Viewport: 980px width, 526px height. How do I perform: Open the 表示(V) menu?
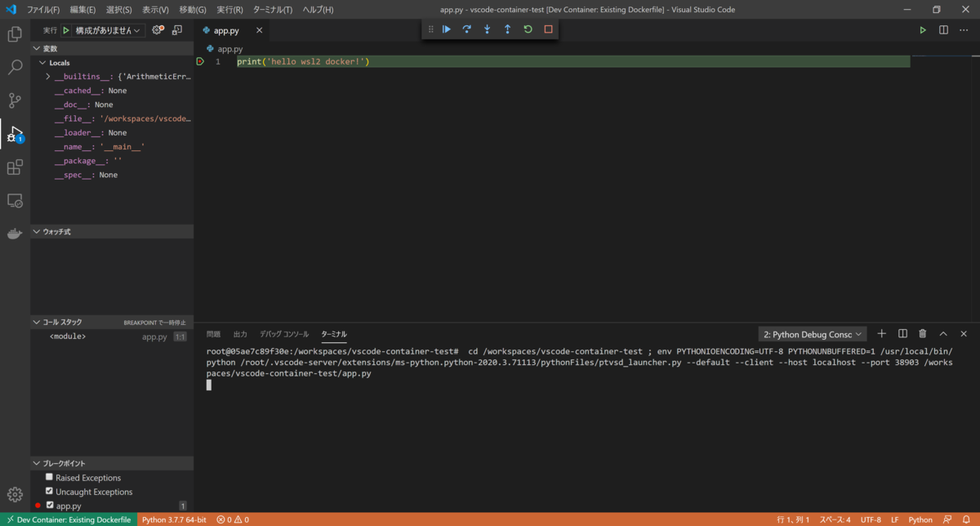point(155,10)
